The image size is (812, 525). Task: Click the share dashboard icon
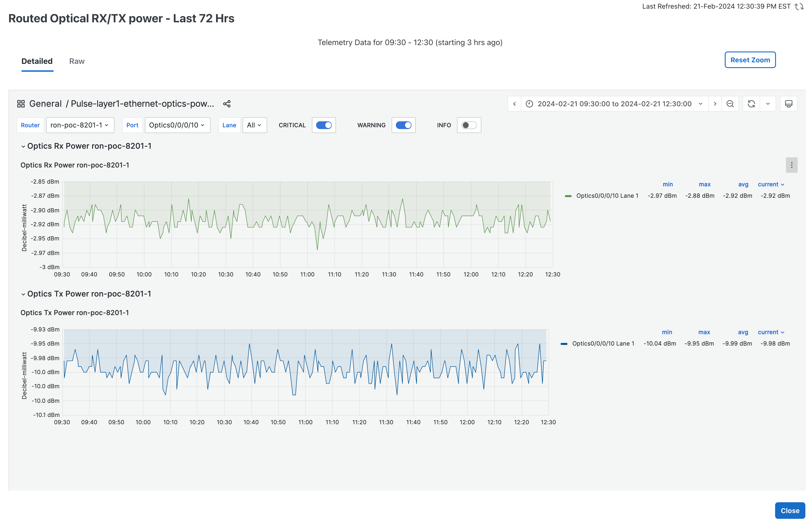pyautogui.click(x=227, y=104)
